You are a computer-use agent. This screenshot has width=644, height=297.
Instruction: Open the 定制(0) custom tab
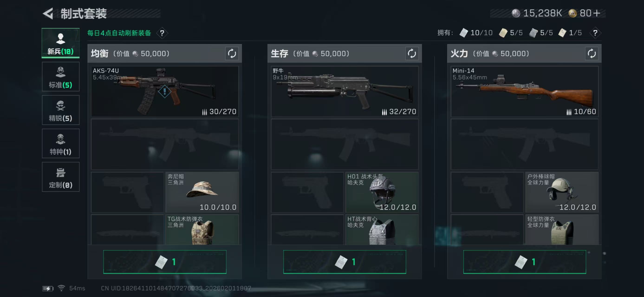[61, 177]
